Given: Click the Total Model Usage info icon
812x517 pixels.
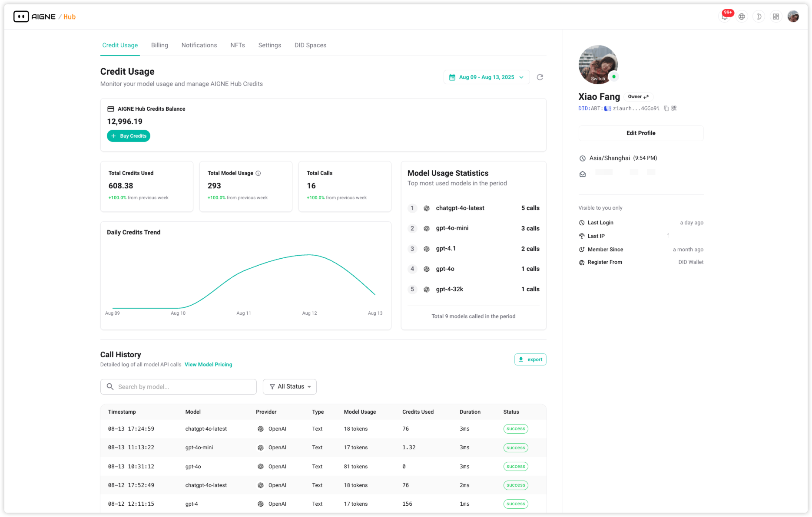Looking at the screenshot, I should (x=258, y=173).
